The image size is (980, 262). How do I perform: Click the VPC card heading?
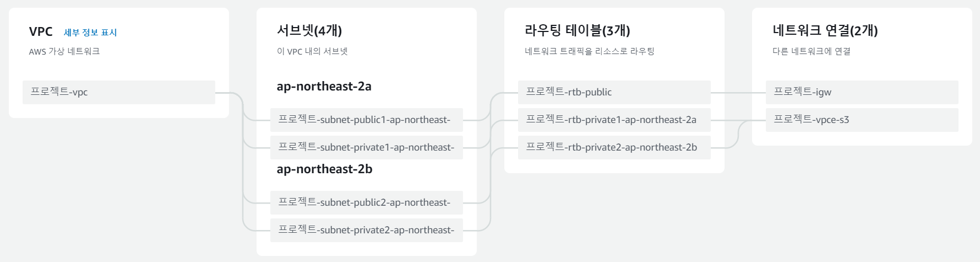pos(41,31)
